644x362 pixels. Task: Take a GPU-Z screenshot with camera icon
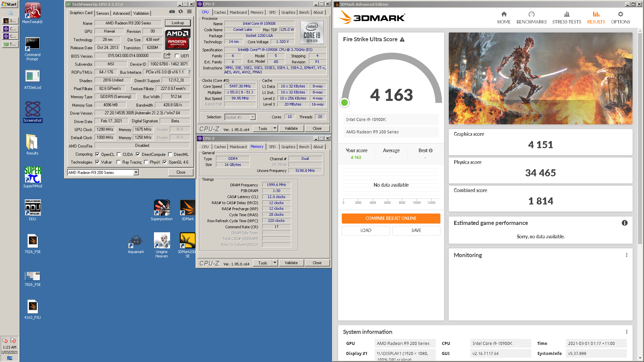172,12
